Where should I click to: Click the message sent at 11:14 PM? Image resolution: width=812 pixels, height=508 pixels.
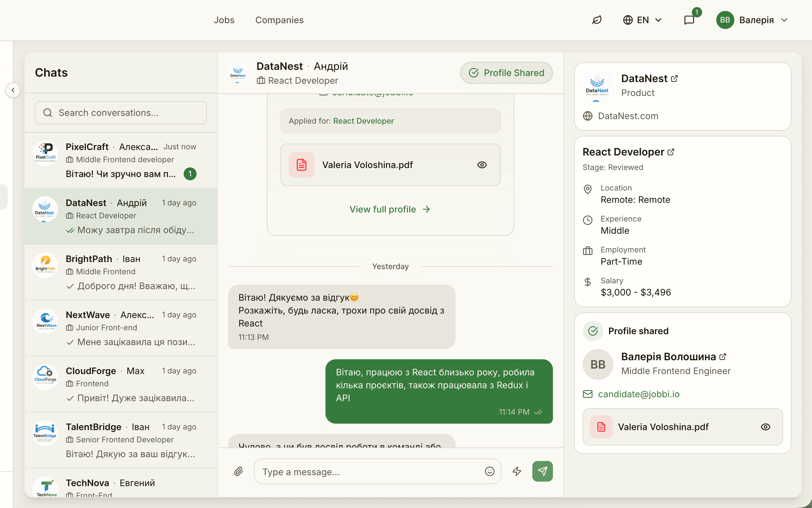pyautogui.click(x=439, y=391)
